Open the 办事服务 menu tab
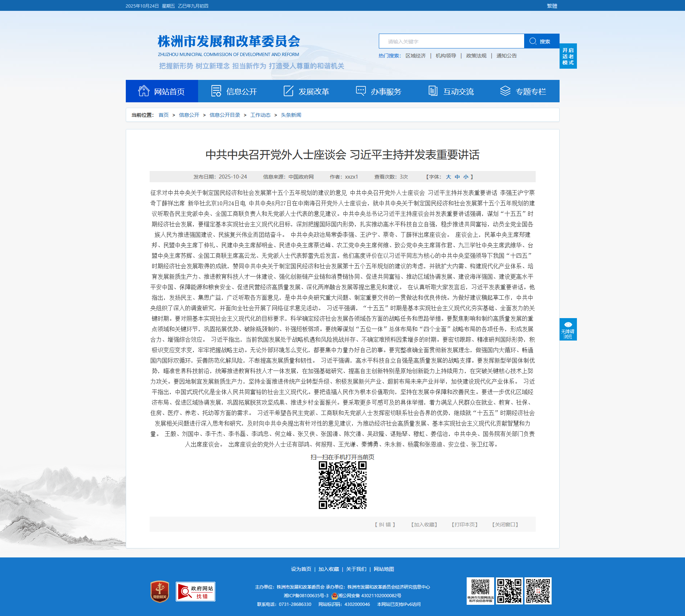The height and width of the screenshot is (616, 685). [386, 92]
